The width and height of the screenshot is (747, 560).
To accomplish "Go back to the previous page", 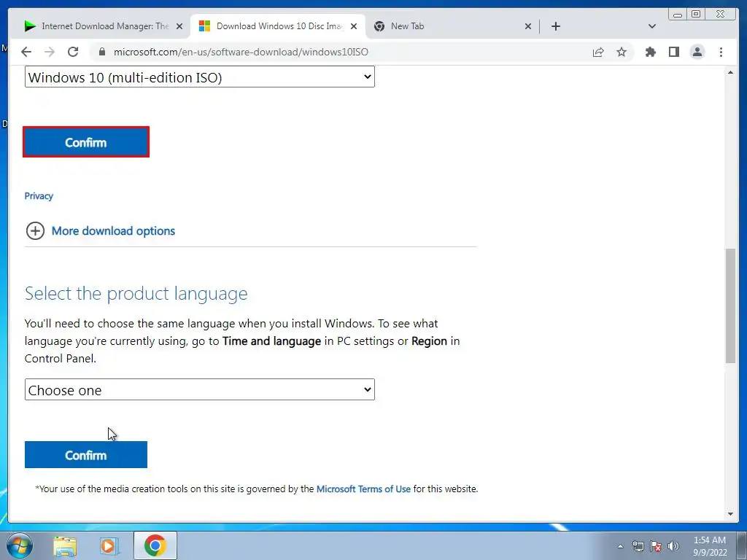I will (x=26, y=52).
